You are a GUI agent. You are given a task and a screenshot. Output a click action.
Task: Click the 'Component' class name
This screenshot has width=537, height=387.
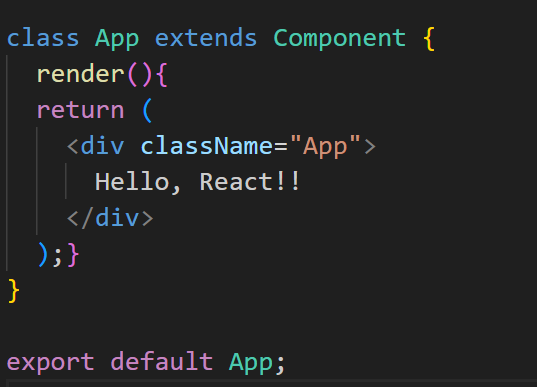point(339,39)
